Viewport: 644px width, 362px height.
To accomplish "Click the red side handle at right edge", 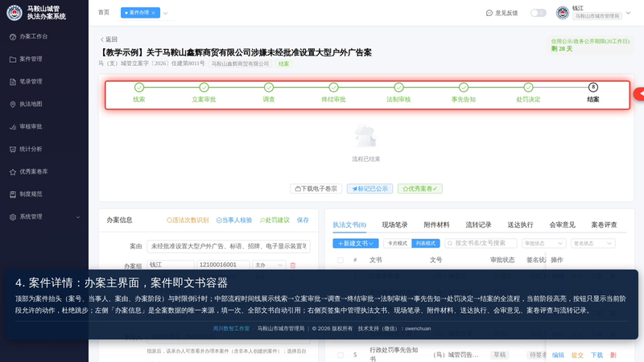I will point(639,94).
